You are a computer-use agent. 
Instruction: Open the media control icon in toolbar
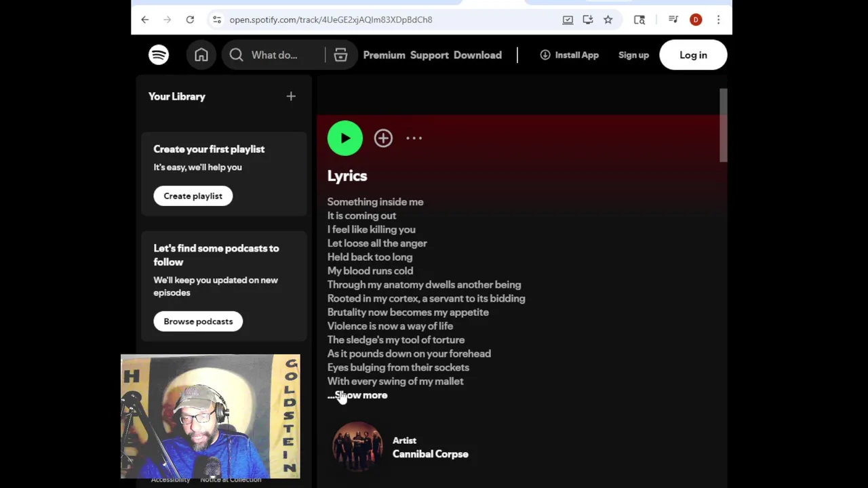click(673, 20)
